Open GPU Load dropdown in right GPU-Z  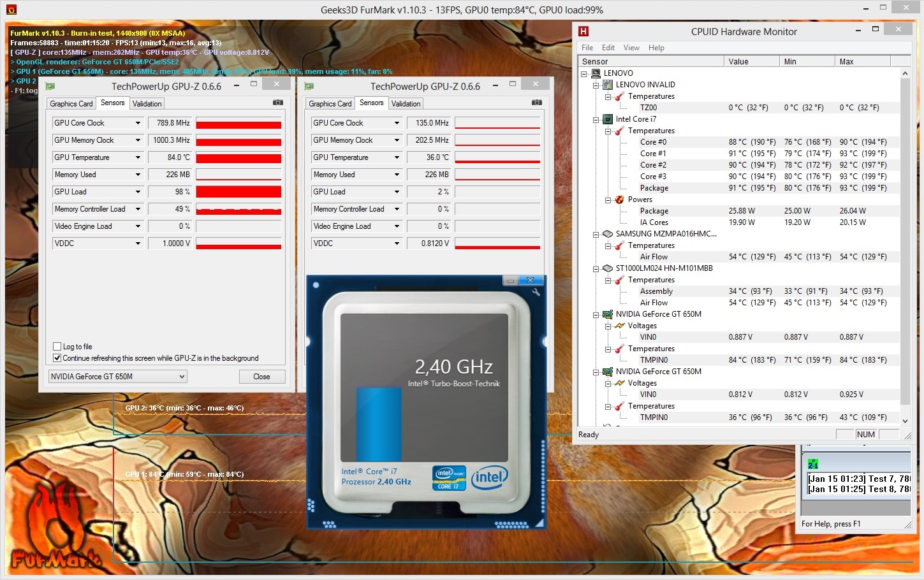coord(397,192)
